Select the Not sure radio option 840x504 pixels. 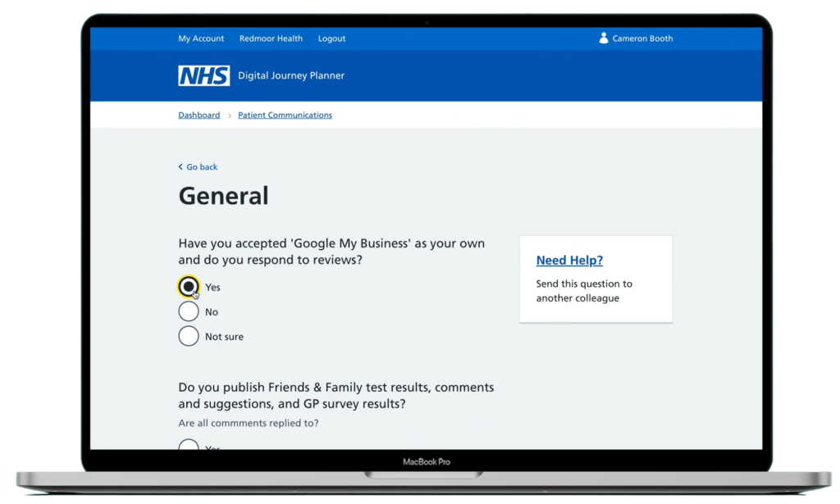[x=189, y=336]
